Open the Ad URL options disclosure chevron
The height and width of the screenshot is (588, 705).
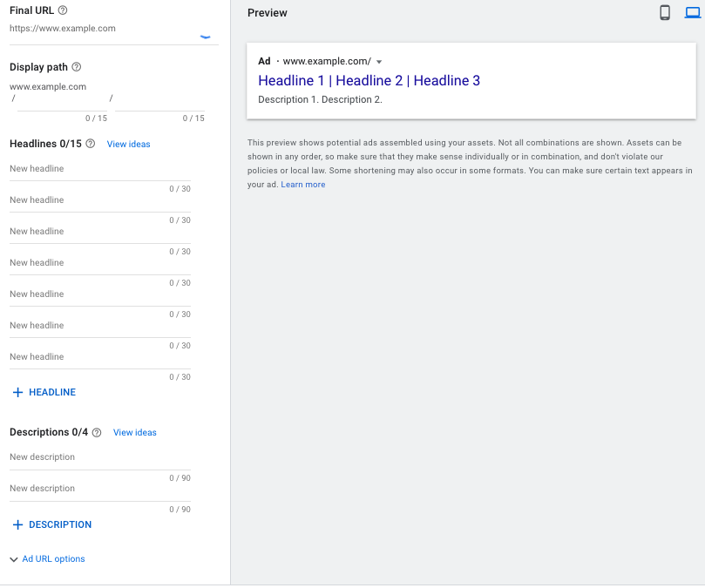pos(11,558)
